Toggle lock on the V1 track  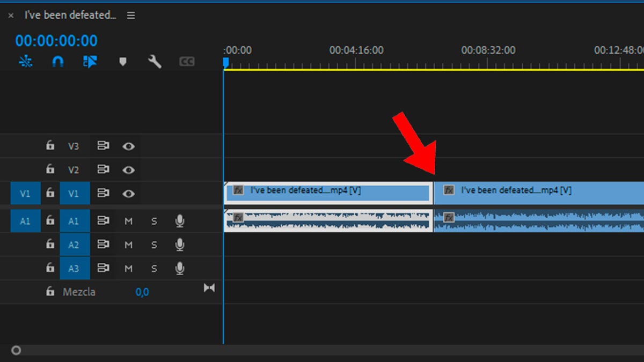[50, 193]
